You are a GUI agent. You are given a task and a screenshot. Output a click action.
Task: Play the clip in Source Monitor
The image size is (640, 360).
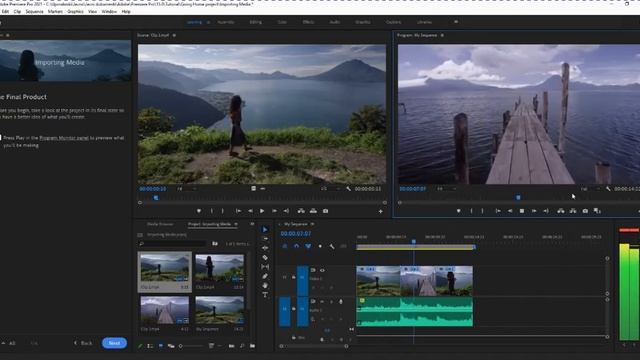[262, 211]
